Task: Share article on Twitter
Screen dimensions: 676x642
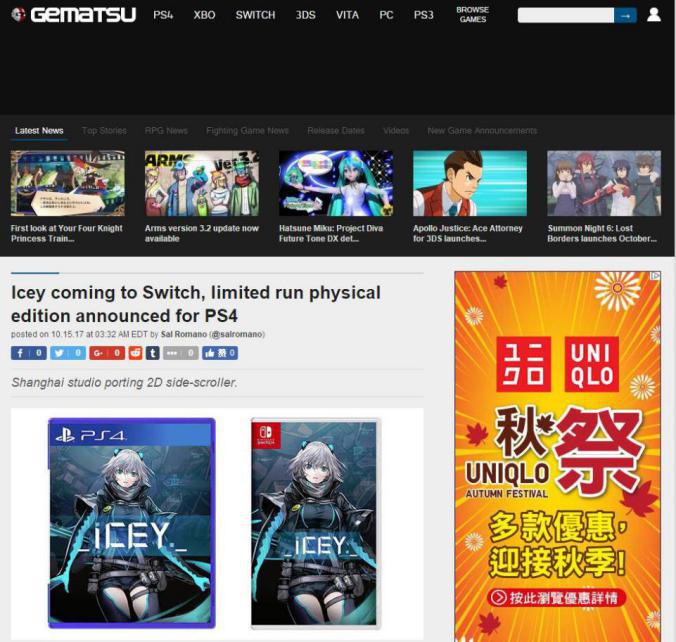Action: [68, 353]
